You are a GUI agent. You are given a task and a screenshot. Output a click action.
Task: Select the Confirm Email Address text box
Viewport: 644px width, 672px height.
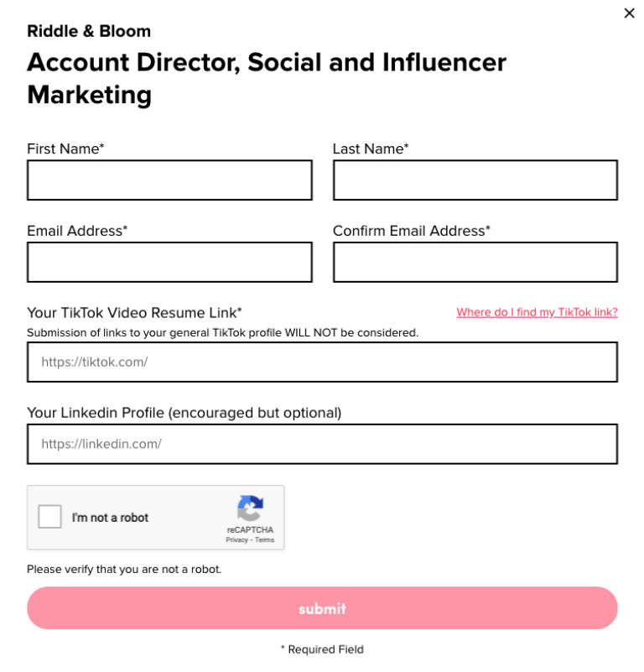click(475, 263)
